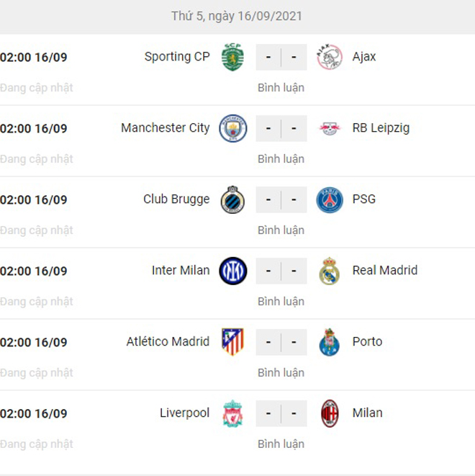Click the Inter Milan logo

pyautogui.click(x=232, y=271)
